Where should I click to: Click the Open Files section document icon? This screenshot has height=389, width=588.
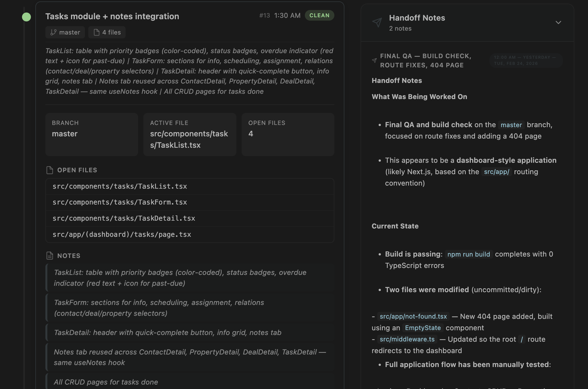(x=50, y=170)
